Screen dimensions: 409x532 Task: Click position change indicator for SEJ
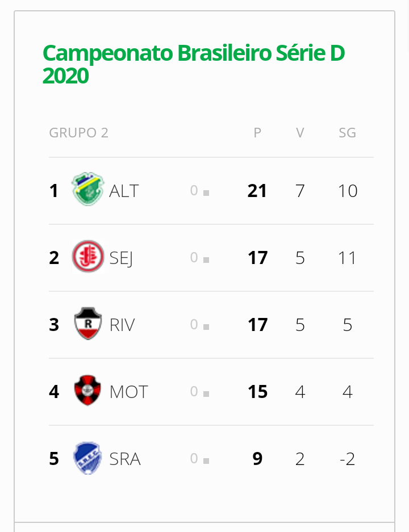199,258
